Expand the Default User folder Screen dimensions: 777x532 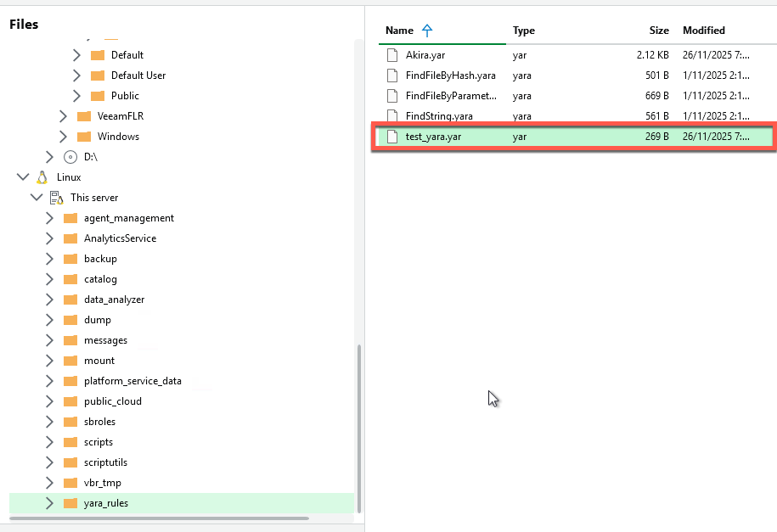point(76,76)
